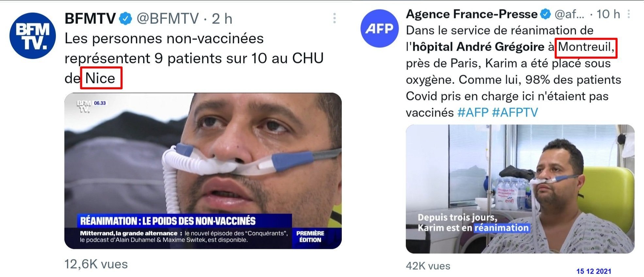This screenshot has width=644, height=277.
Task: Follow the #AFPTV hashtag
Action: click(515, 113)
